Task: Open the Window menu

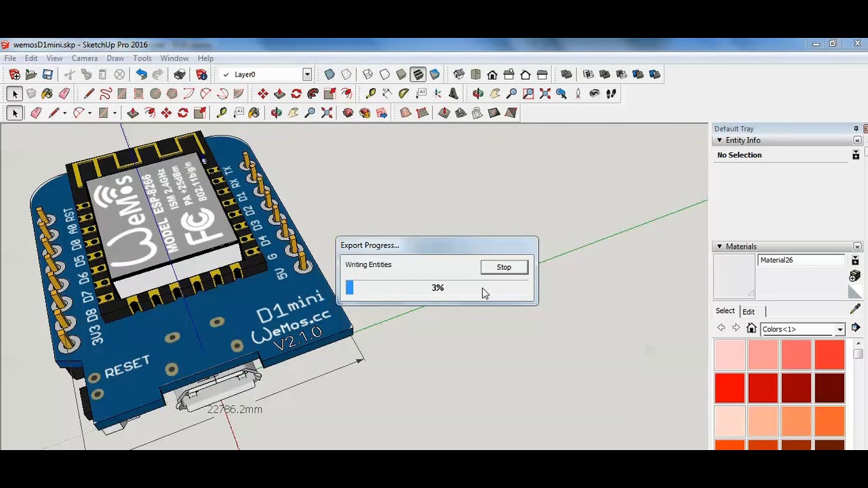Action: tap(174, 58)
